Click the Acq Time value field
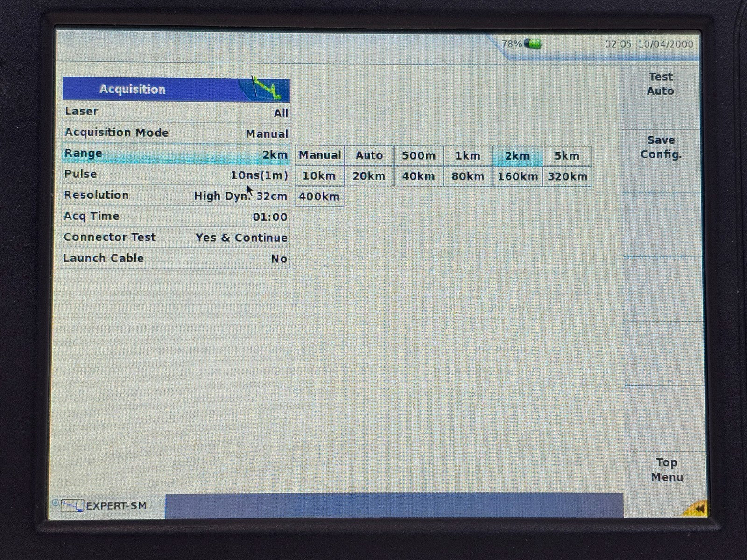 (x=270, y=217)
